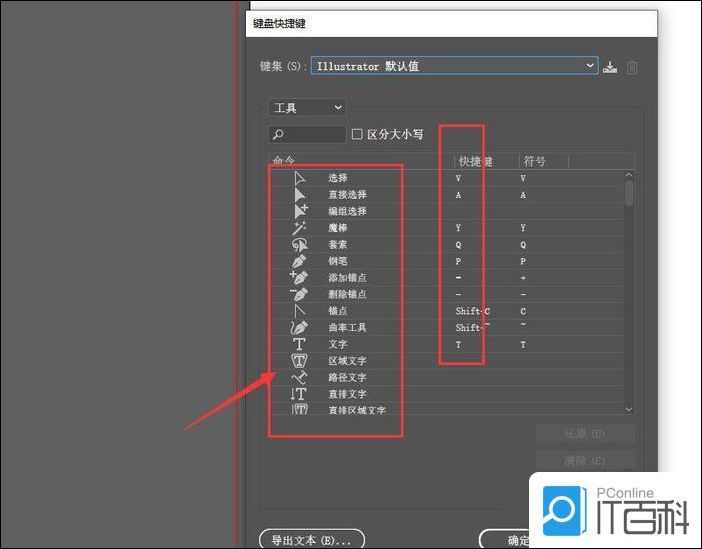The image size is (702, 549).
Task: Select the 直排区域文字 command label
Action: coord(357,410)
